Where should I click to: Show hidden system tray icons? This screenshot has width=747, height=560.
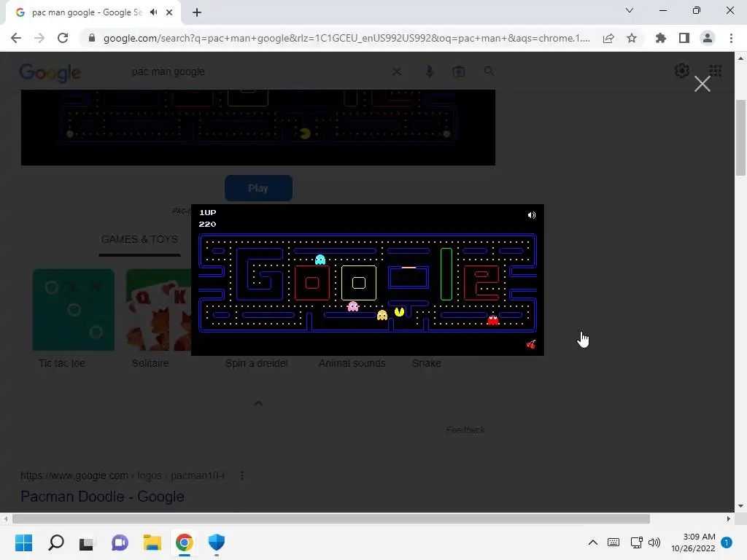tap(592, 542)
